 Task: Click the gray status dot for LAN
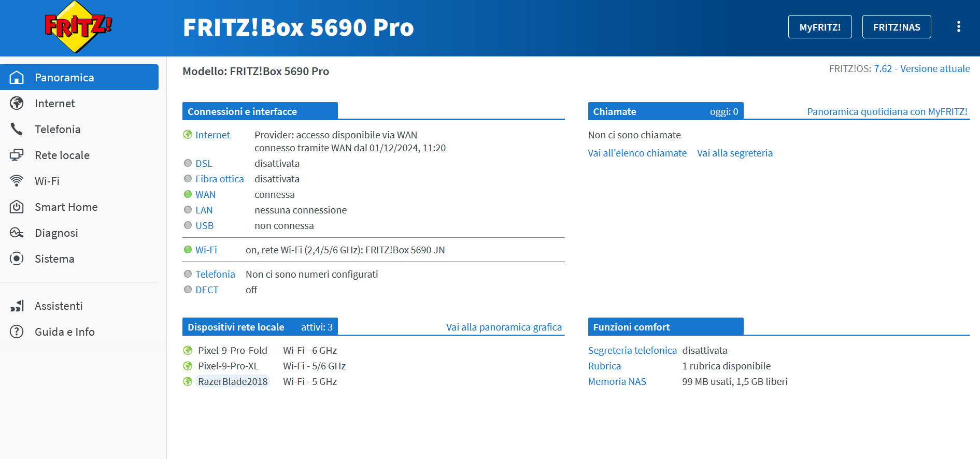tap(188, 210)
